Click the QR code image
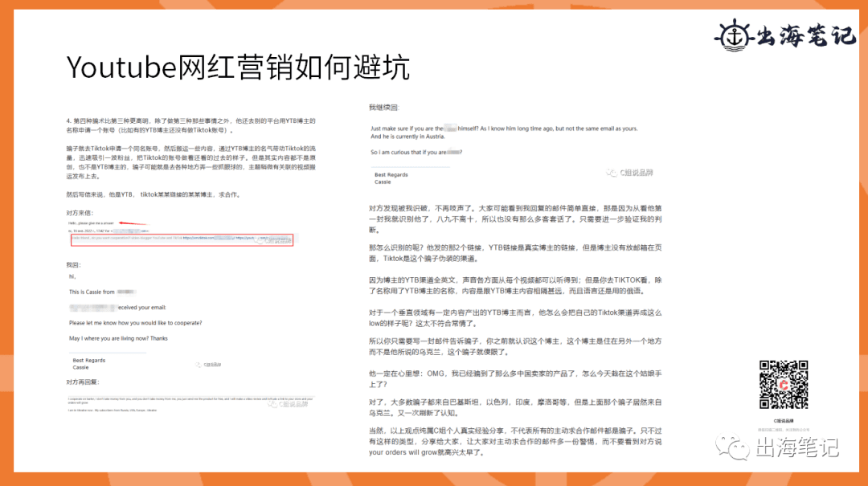This screenshot has height=486, width=868. [x=784, y=384]
